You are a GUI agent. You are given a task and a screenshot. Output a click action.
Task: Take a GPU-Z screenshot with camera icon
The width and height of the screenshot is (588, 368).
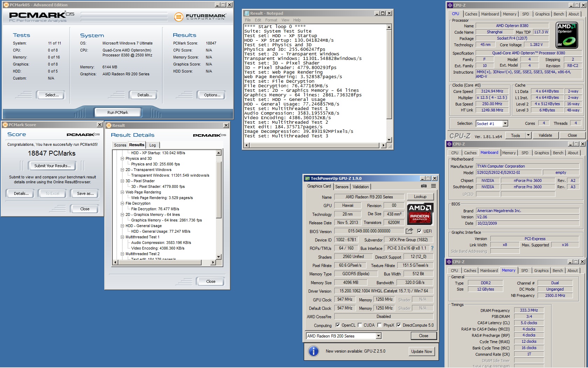click(x=424, y=186)
